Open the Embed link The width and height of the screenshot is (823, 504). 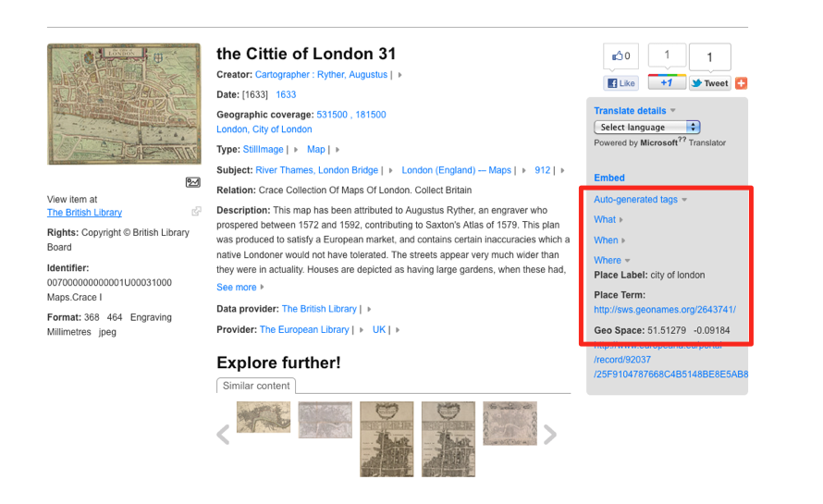[x=609, y=178]
